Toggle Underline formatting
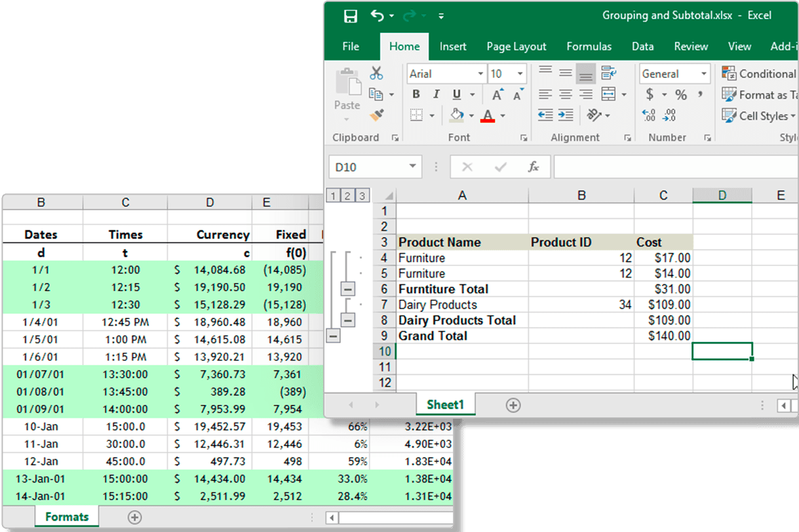Image resolution: width=799 pixels, height=532 pixels. 456,95
